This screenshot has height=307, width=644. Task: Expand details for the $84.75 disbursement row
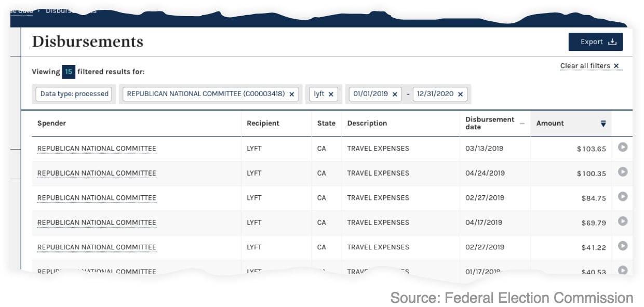623,196
